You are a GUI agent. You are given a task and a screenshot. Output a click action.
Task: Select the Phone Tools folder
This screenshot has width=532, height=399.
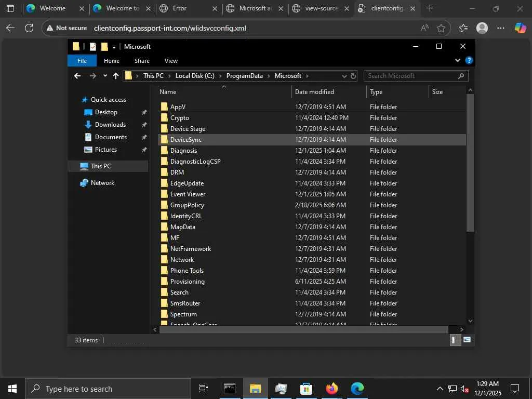[x=187, y=270]
